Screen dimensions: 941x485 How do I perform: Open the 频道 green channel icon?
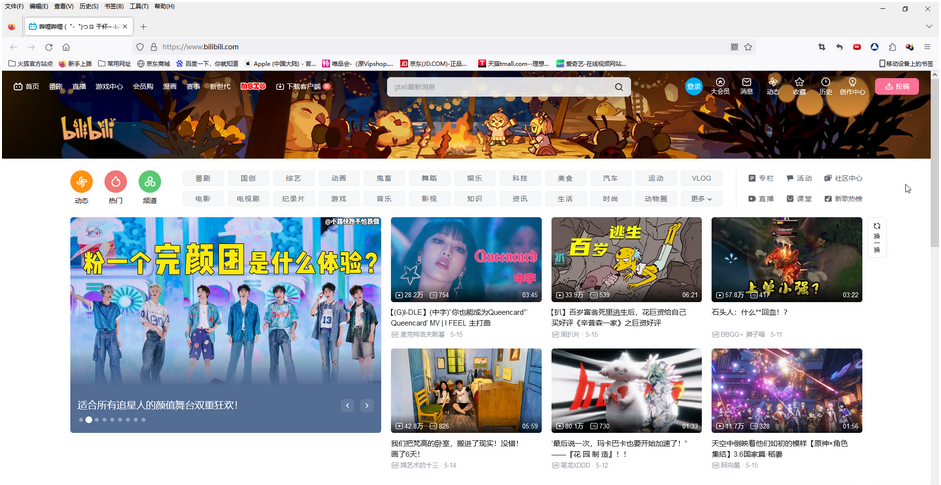click(149, 182)
